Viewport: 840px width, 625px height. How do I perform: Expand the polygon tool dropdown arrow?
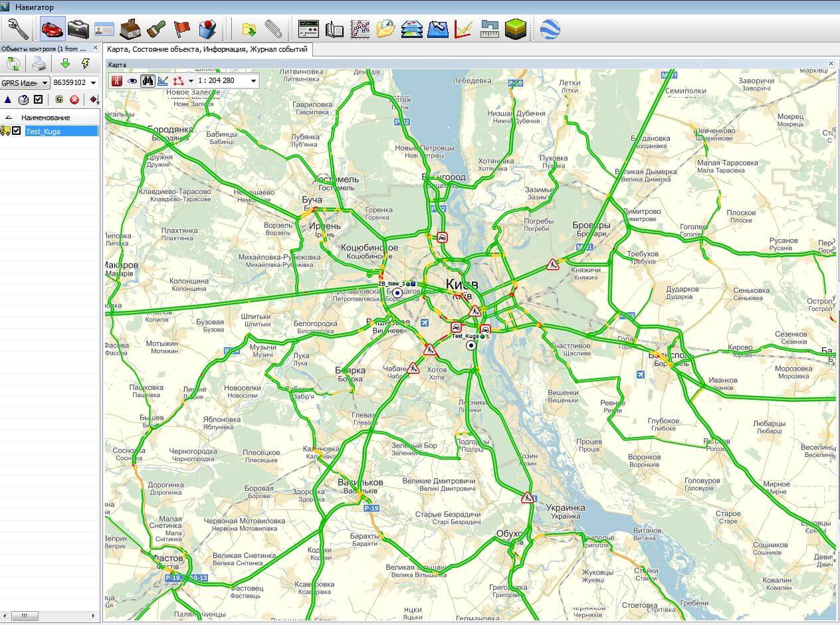191,81
